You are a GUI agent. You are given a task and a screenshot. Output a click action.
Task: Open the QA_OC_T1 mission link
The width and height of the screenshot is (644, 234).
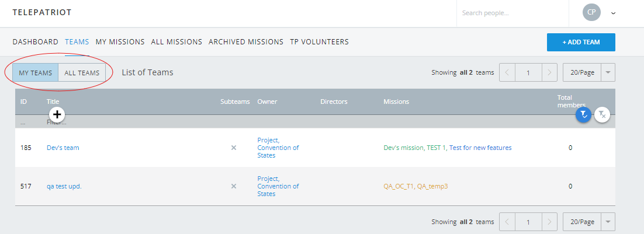tap(399, 186)
